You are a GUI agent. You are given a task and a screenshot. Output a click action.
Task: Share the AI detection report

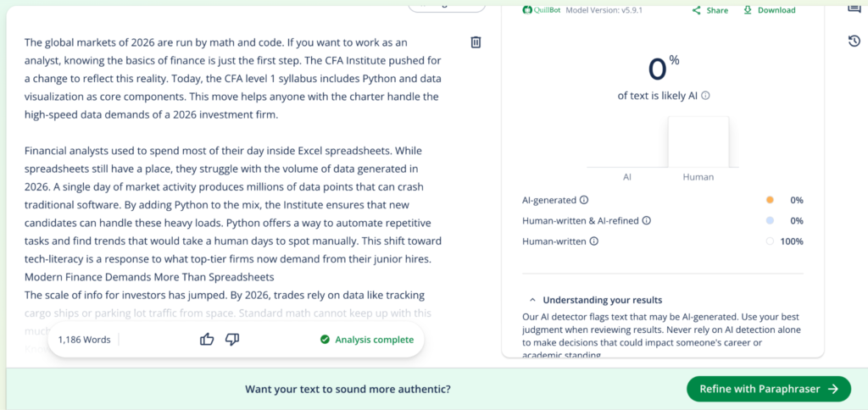(x=710, y=10)
